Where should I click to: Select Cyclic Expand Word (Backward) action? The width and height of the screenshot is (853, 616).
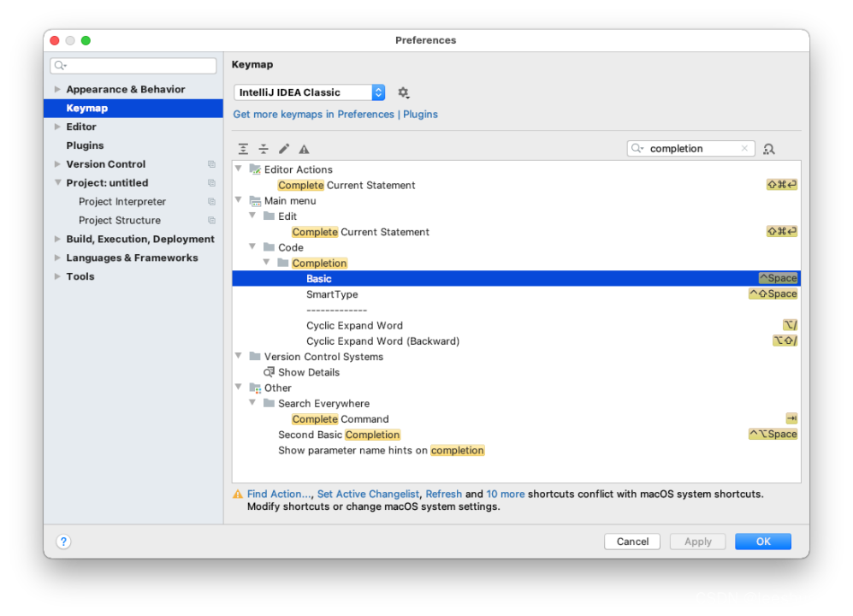(x=516, y=341)
